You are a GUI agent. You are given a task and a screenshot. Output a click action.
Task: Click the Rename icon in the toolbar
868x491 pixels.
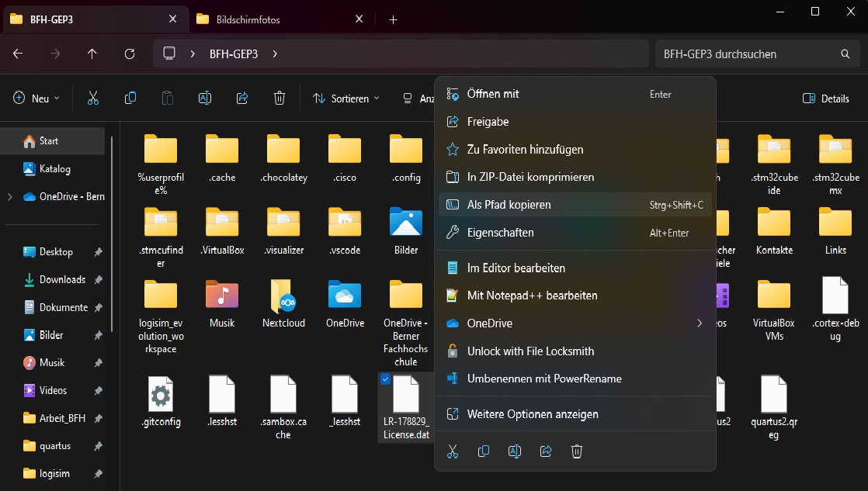coord(205,99)
